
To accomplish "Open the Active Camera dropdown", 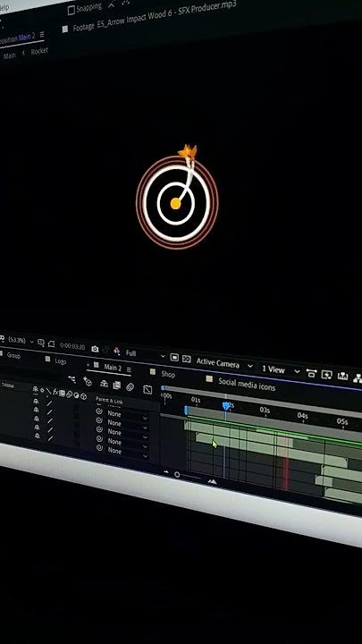I will (223, 364).
